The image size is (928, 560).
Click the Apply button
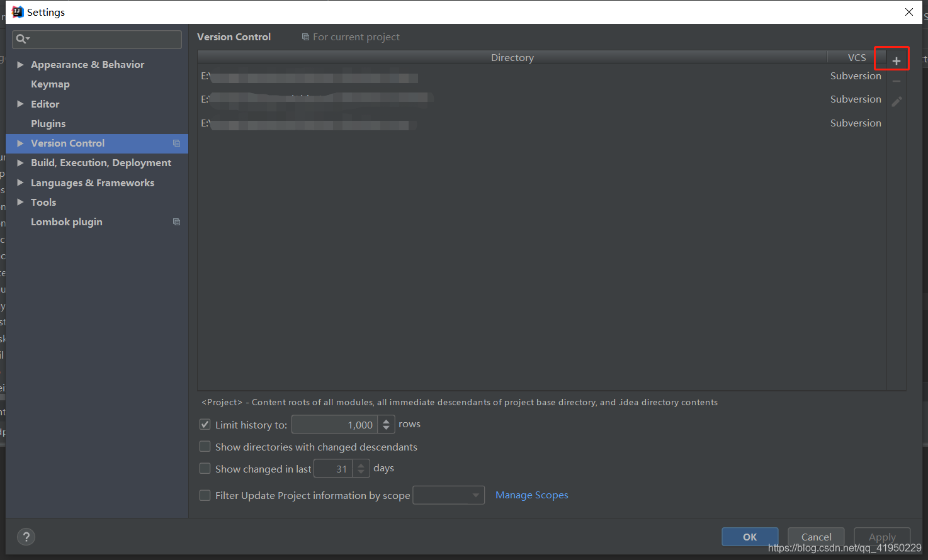click(x=882, y=537)
